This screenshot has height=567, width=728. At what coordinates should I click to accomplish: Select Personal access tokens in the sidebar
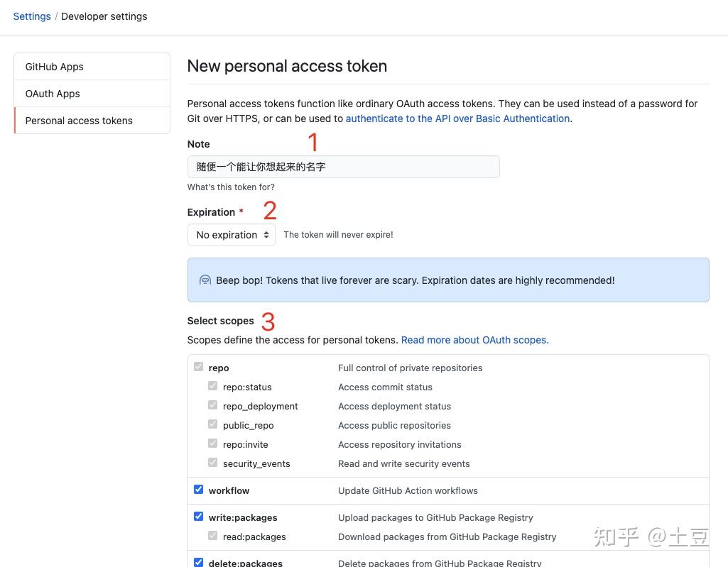[79, 120]
